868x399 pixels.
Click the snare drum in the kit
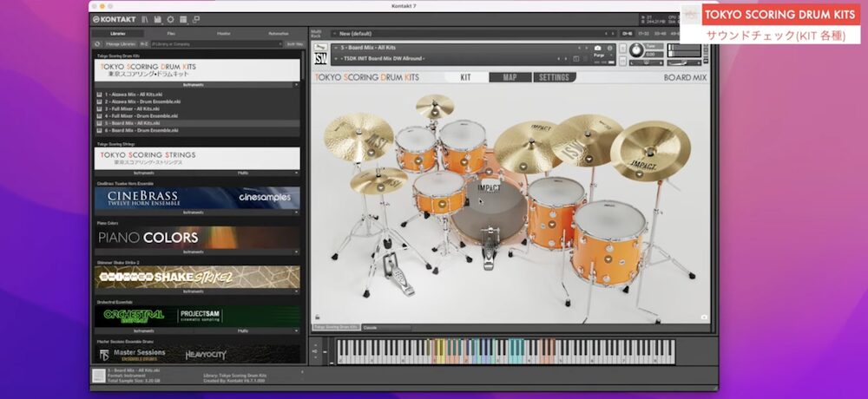(x=440, y=192)
